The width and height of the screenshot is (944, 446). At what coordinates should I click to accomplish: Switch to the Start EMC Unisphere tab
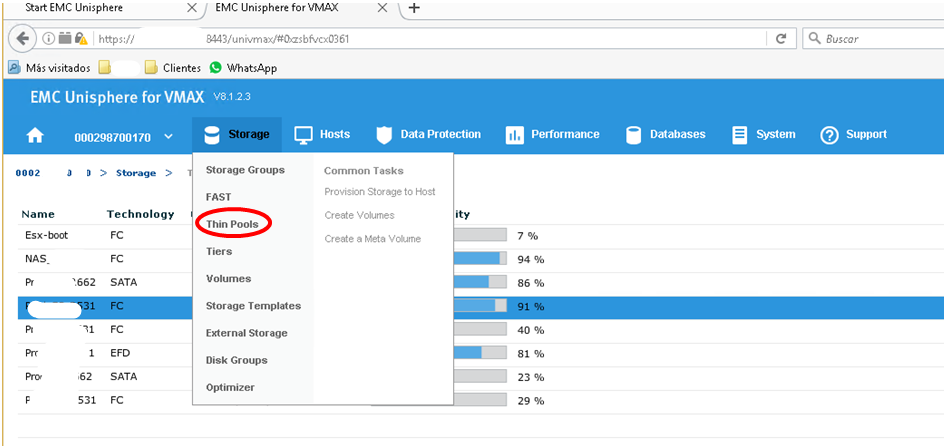(x=74, y=8)
